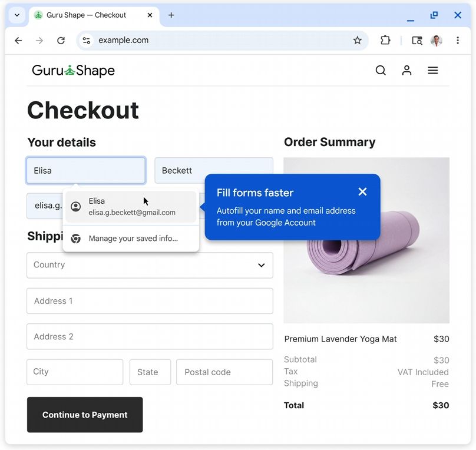Open the tab search chevron in tab strip
Image resolution: width=476 pixels, height=450 pixels.
point(17,15)
